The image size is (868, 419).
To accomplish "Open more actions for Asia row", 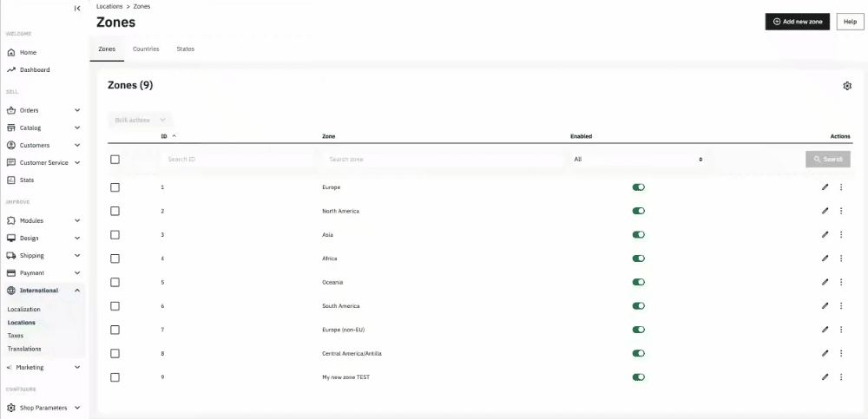I will (841, 235).
